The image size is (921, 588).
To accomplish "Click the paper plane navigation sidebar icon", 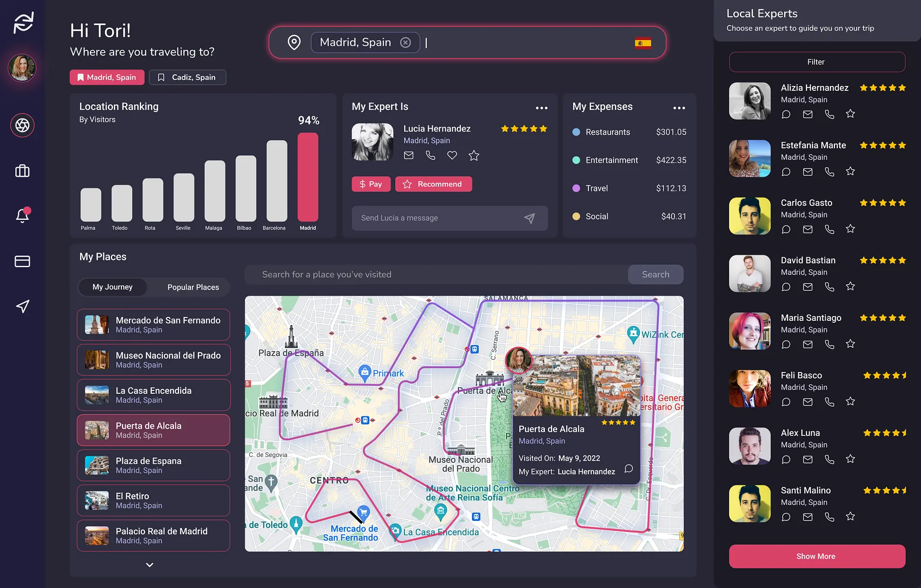I will coord(22,306).
